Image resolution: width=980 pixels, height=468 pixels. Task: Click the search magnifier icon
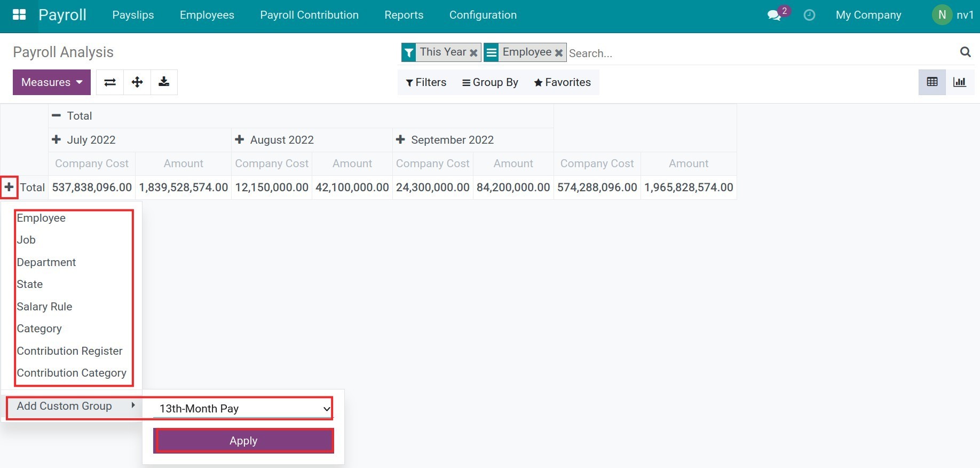[965, 52]
